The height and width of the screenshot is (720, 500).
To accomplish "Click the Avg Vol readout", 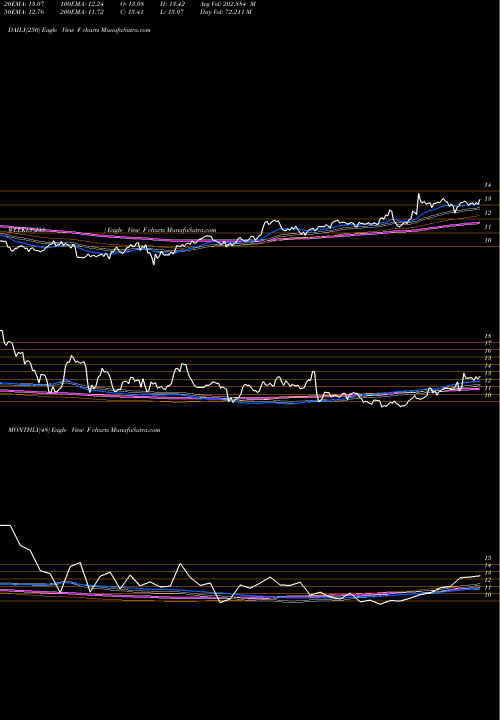I will point(228,4).
